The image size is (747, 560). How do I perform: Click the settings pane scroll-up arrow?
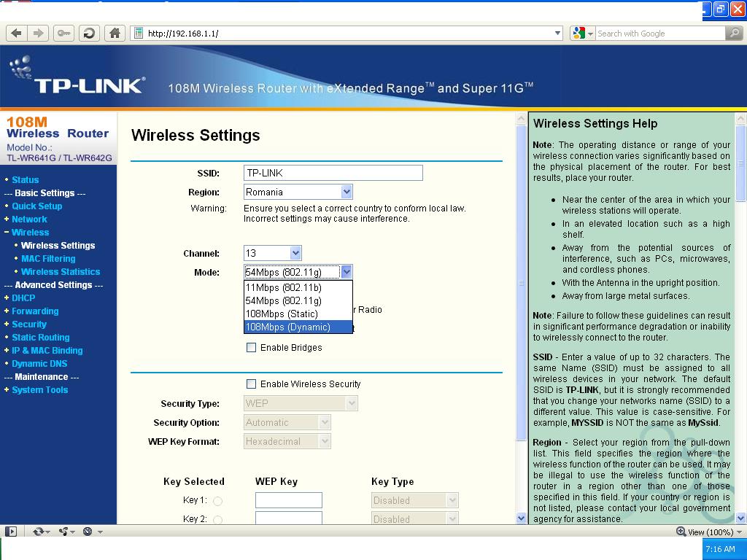521,118
